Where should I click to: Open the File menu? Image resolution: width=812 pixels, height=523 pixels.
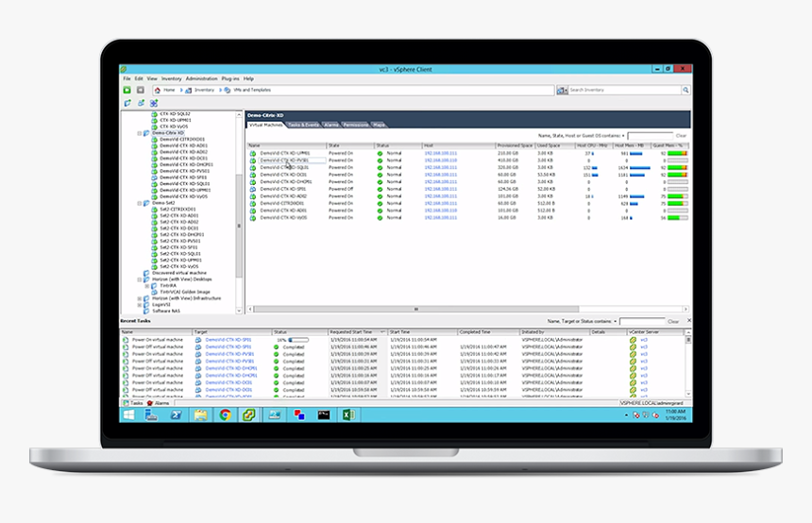(x=127, y=78)
